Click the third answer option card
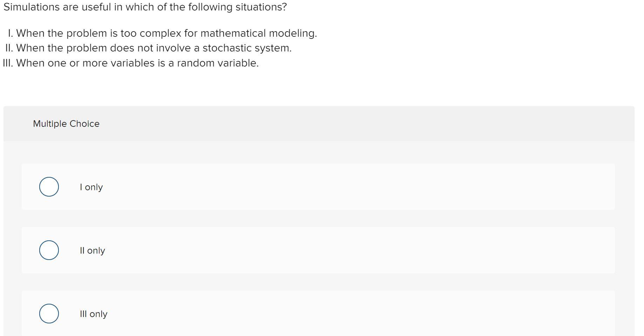The width and height of the screenshot is (644, 336). [318, 314]
